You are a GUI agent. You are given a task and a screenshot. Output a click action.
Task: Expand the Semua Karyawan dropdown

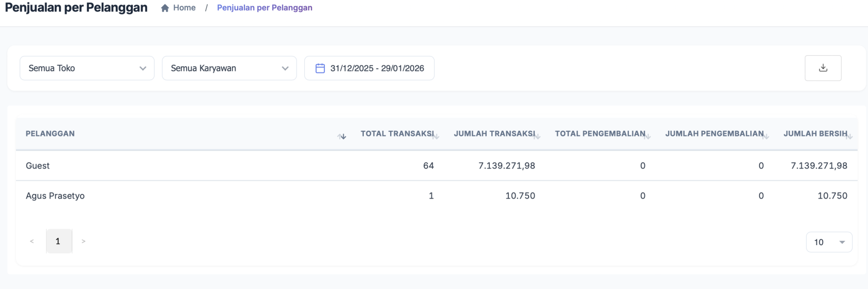pos(229,68)
